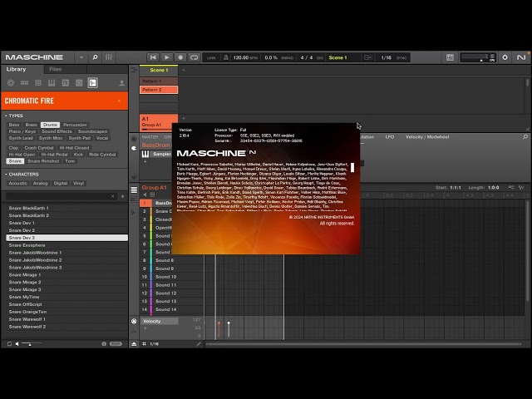Select the Loops browser icon
This screenshot has height=399, width=532.
click(x=79, y=83)
